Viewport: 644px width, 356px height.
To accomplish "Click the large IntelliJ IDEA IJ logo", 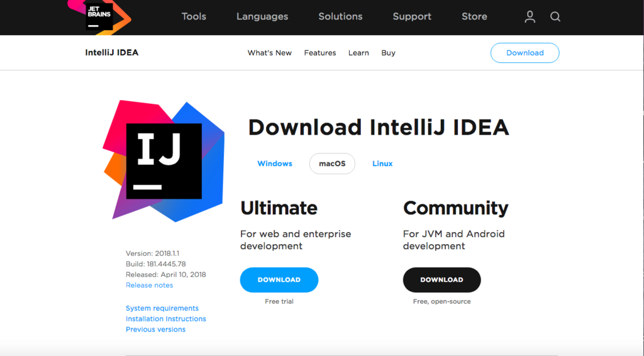I will click(x=164, y=160).
